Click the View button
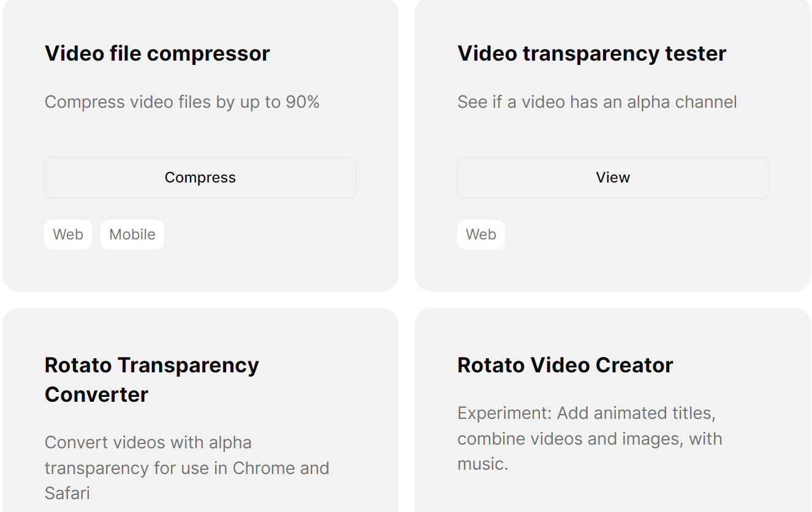Viewport: 812px width, 512px height. (613, 178)
